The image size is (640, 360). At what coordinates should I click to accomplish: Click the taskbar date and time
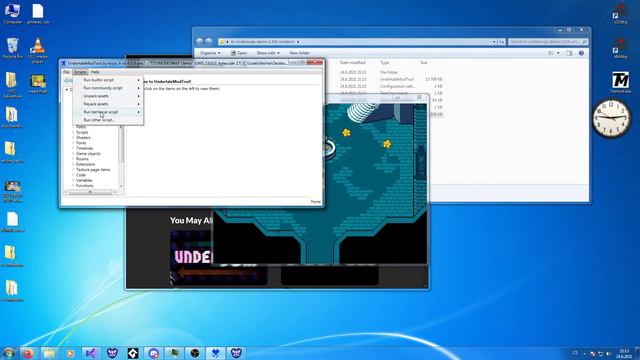tap(624, 353)
